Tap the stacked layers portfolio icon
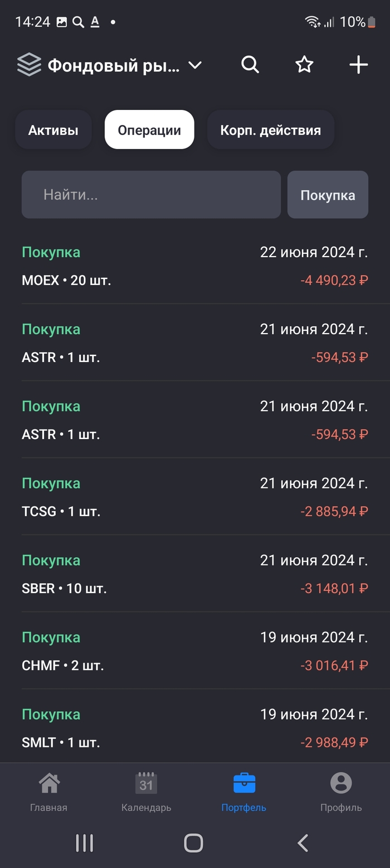The width and height of the screenshot is (390, 868). (x=29, y=65)
